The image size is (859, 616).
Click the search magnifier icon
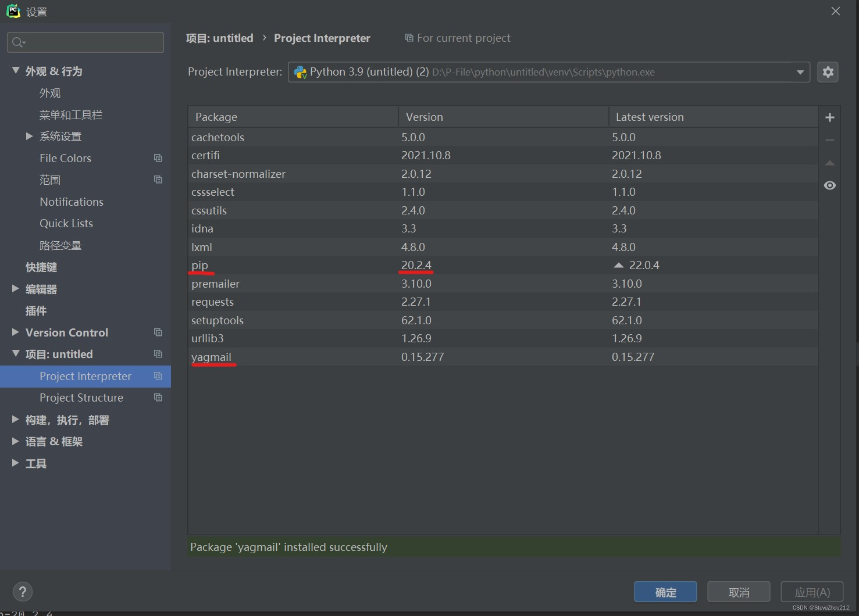coord(18,42)
